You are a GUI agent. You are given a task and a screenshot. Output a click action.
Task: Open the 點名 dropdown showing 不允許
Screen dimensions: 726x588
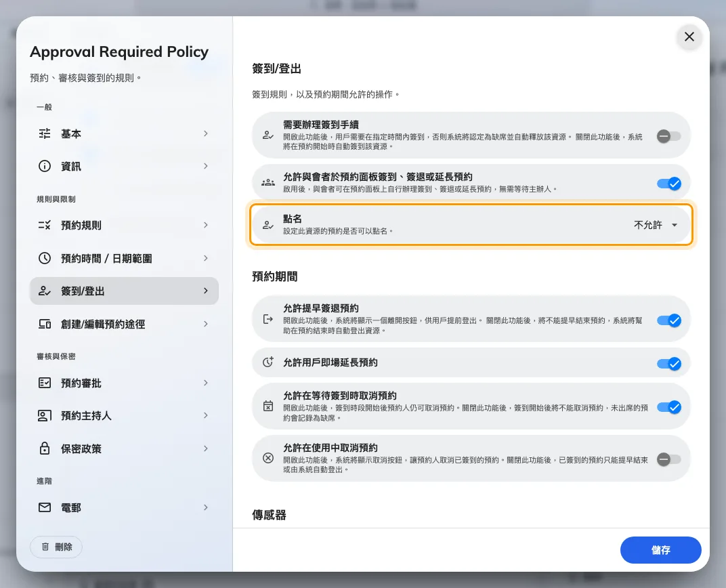(656, 225)
